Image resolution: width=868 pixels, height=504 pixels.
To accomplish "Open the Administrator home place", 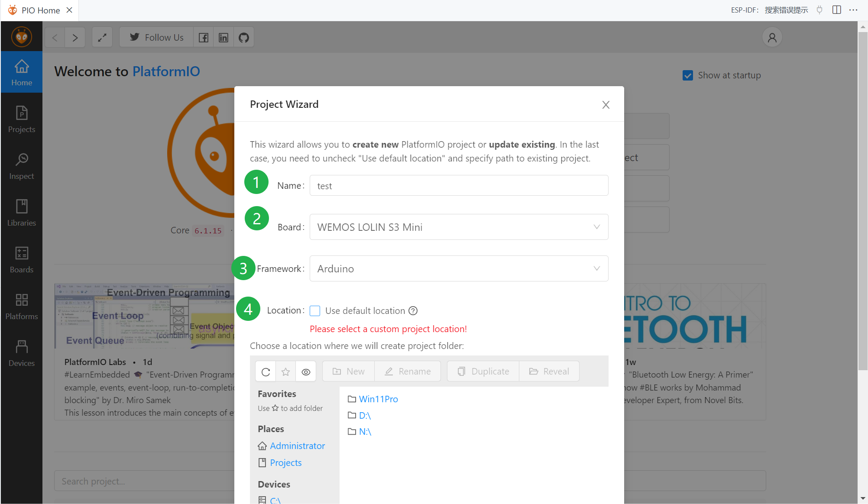I will pos(297,446).
